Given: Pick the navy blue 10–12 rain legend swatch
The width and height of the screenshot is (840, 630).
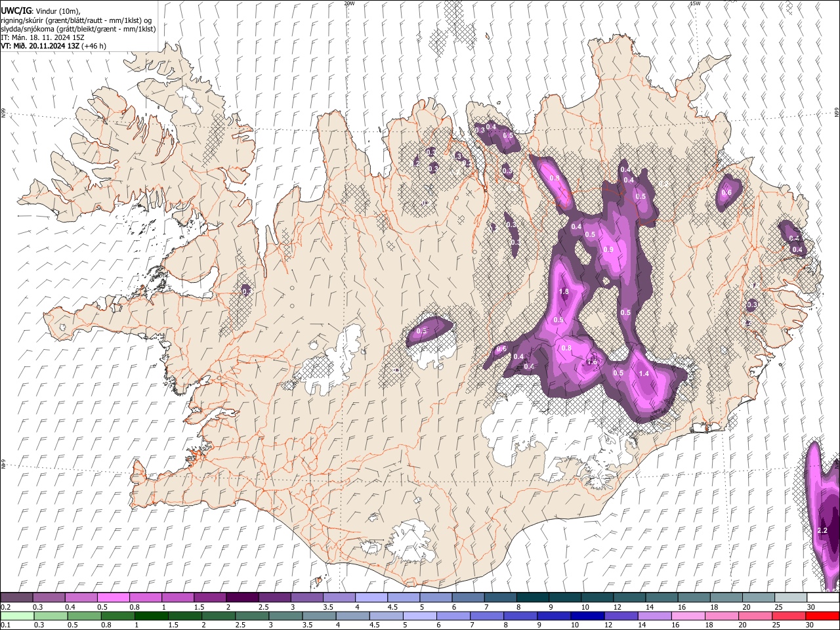Looking at the screenshot, I should (587, 616).
